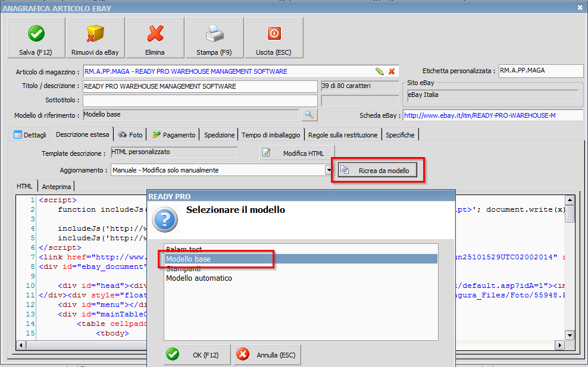The height and width of the screenshot is (367, 588).
Task: Switch to the Dettagli tab
Action: [x=30, y=135]
